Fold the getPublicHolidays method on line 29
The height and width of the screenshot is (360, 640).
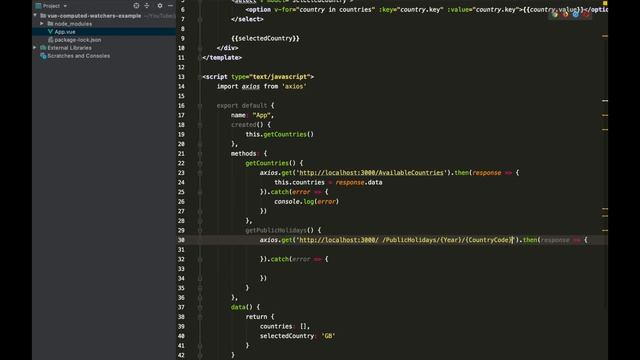200,231
